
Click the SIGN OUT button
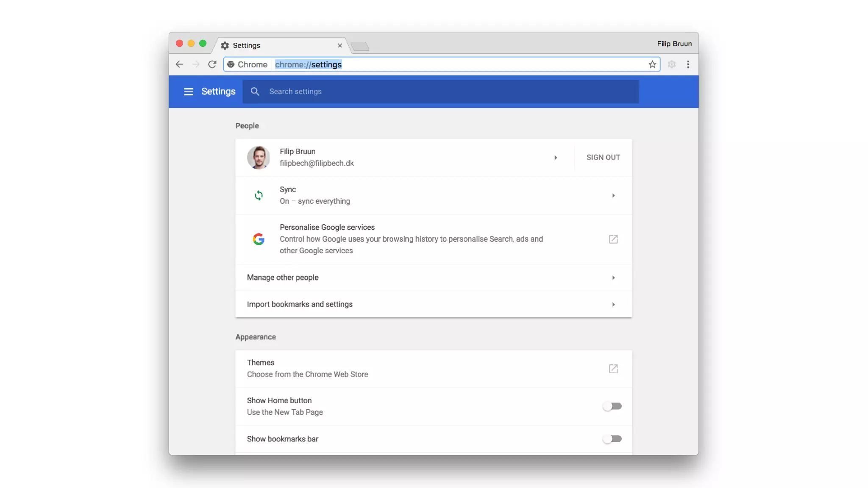[603, 158]
